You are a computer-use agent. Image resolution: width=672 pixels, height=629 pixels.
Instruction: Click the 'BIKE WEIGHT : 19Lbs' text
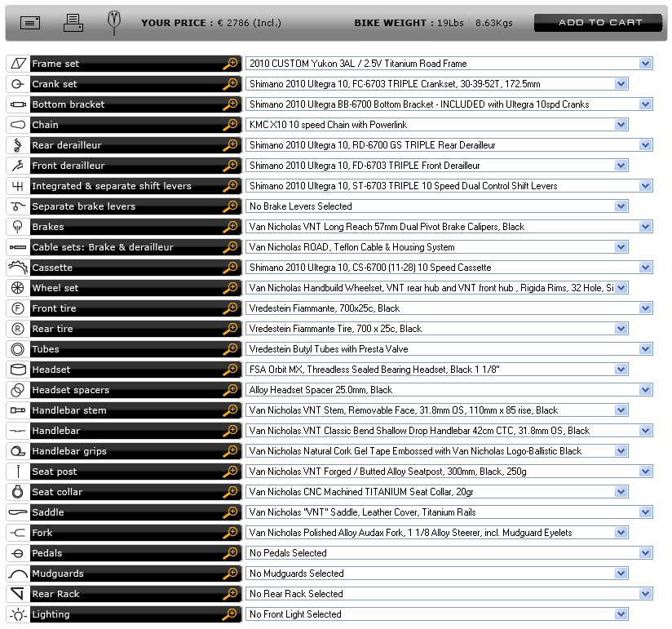tap(409, 23)
